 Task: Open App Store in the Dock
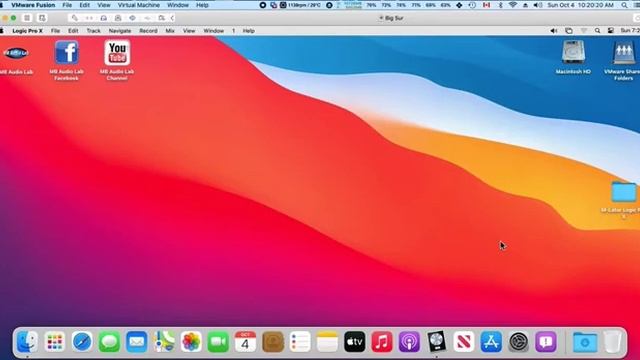491,342
